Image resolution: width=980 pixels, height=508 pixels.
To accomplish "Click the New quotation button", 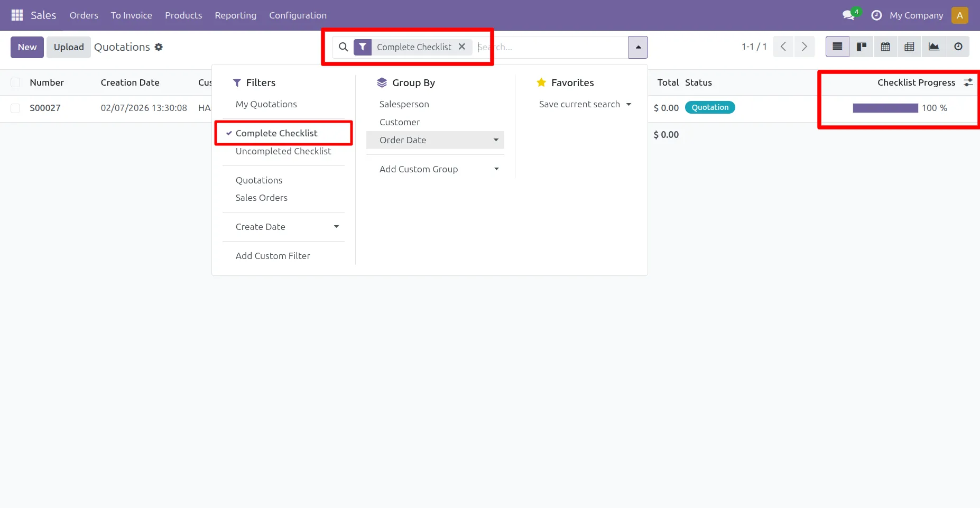I will [x=27, y=47].
